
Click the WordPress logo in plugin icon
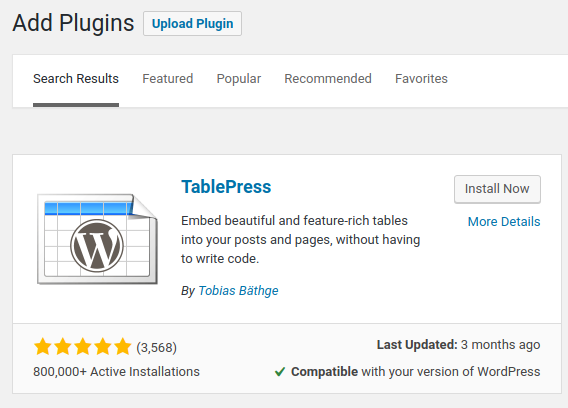coord(97,246)
